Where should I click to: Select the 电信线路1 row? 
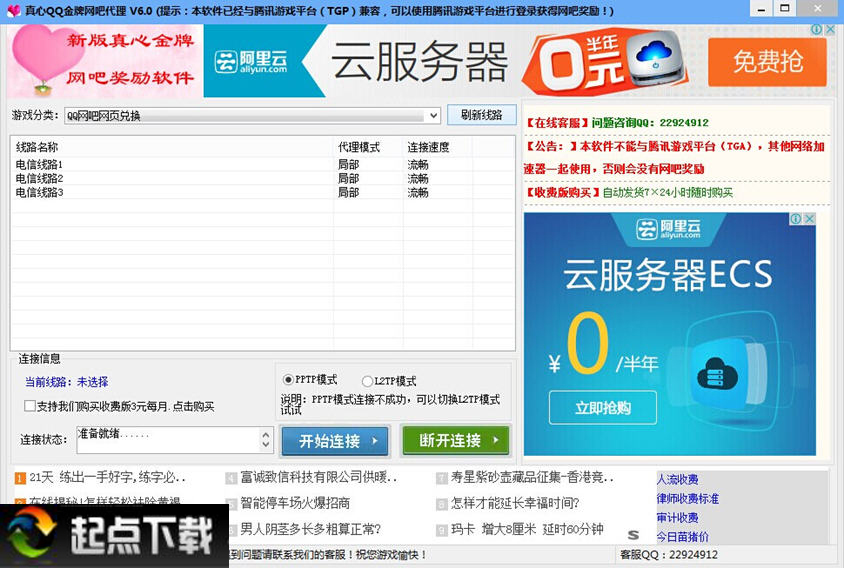(x=262, y=164)
